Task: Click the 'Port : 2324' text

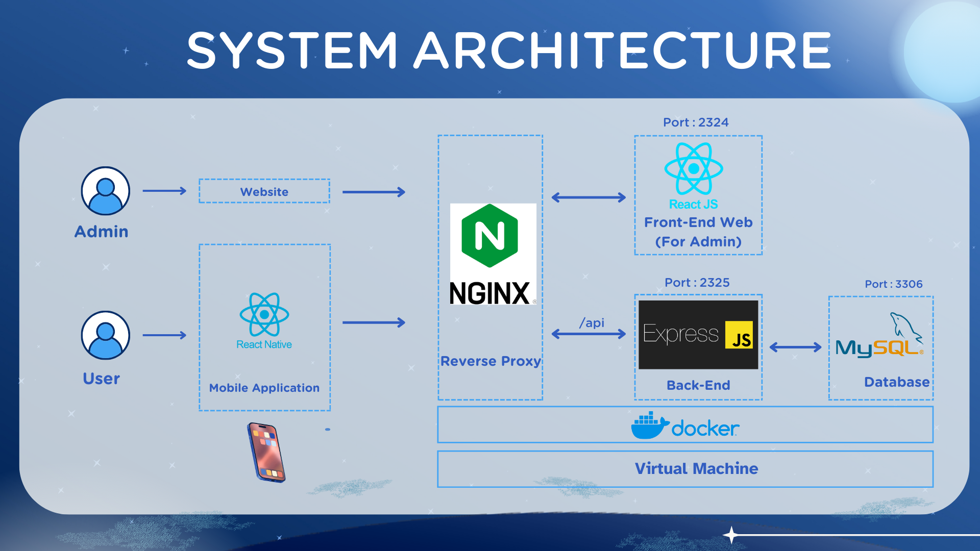Action: [696, 122]
